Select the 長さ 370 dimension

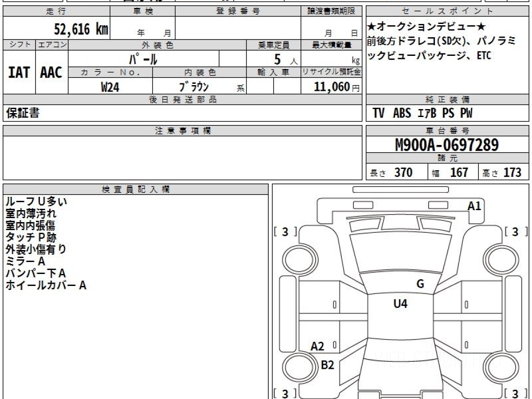point(391,172)
